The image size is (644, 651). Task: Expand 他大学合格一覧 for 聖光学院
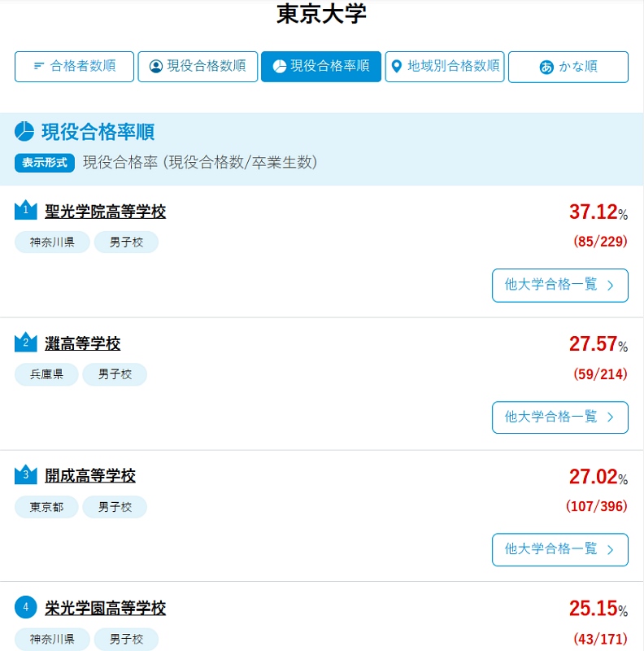[x=559, y=285]
